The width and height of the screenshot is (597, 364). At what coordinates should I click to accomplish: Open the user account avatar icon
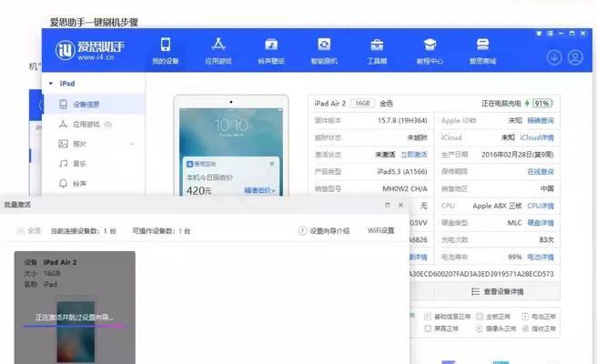click(x=575, y=57)
